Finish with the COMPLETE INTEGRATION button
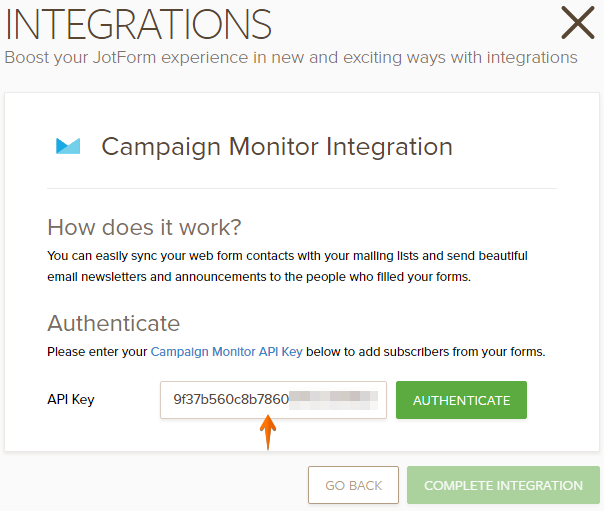 [503, 485]
